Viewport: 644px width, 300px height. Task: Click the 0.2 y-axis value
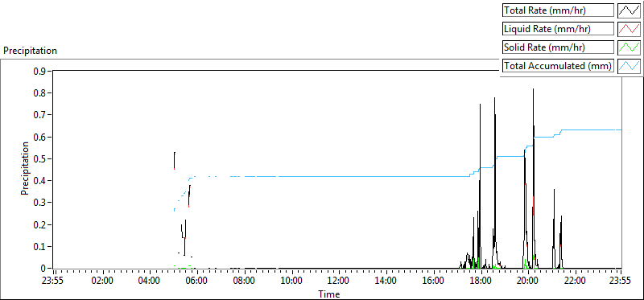(x=40, y=225)
